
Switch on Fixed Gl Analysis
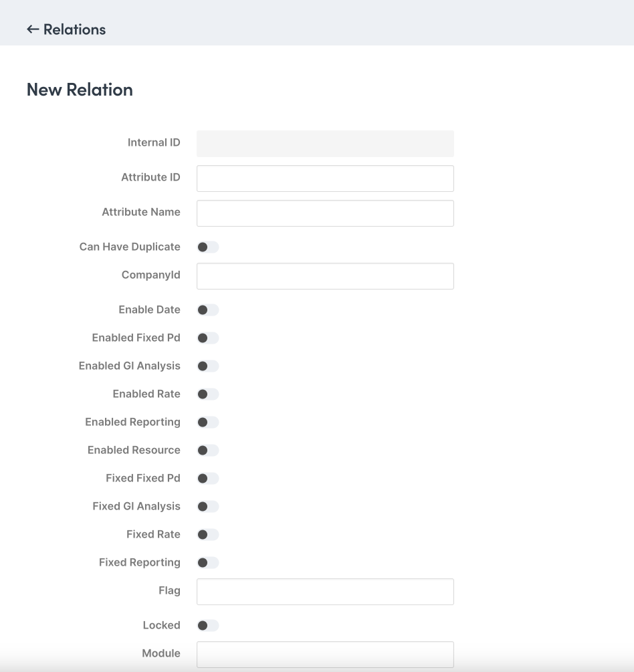pos(207,507)
